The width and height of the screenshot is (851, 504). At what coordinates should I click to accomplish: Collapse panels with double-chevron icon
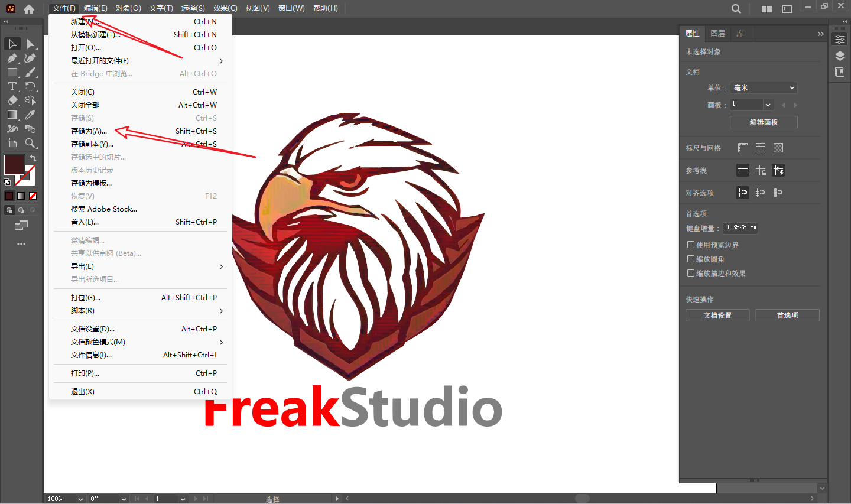tap(820, 34)
